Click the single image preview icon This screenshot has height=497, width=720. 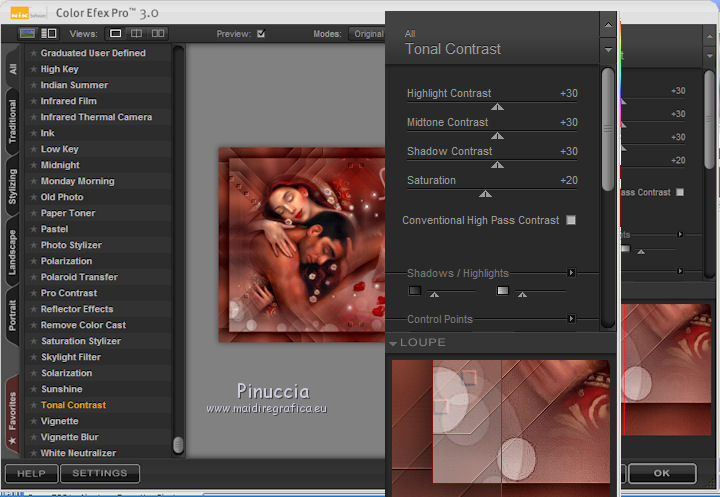click(27, 34)
